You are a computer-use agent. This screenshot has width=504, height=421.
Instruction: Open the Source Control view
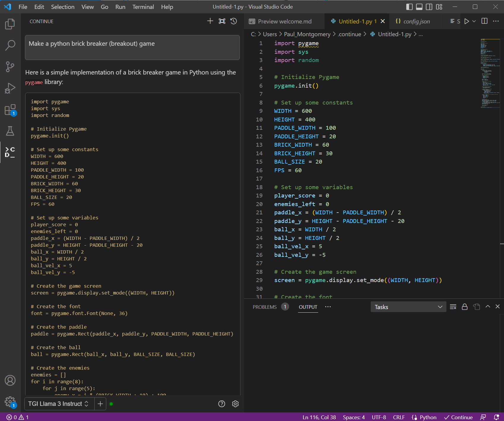point(10,67)
